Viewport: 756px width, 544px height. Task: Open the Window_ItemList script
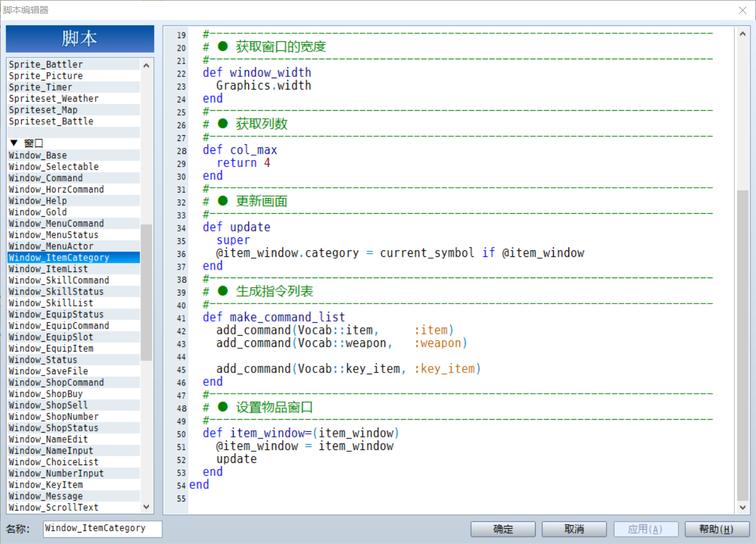(74, 269)
